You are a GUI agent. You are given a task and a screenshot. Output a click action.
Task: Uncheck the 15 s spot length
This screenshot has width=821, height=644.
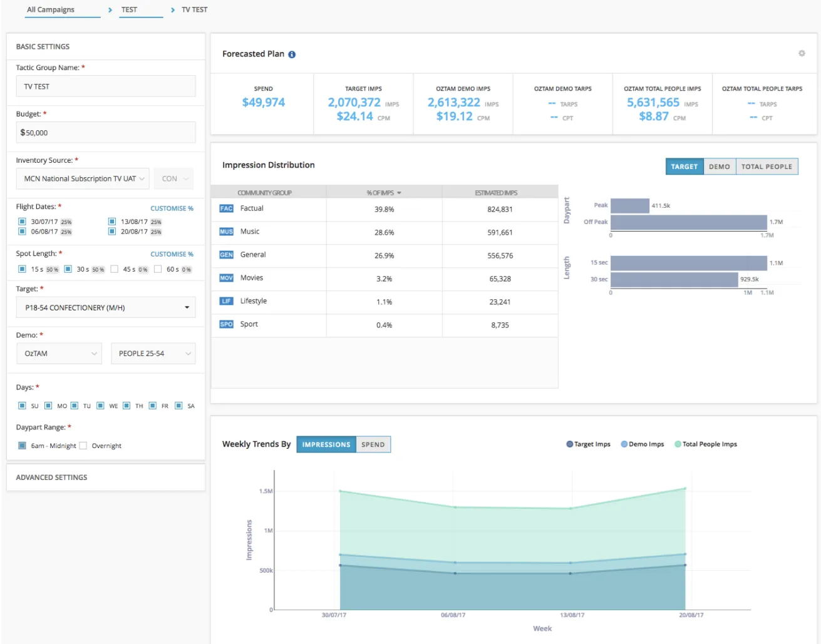pyautogui.click(x=22, y=269)
